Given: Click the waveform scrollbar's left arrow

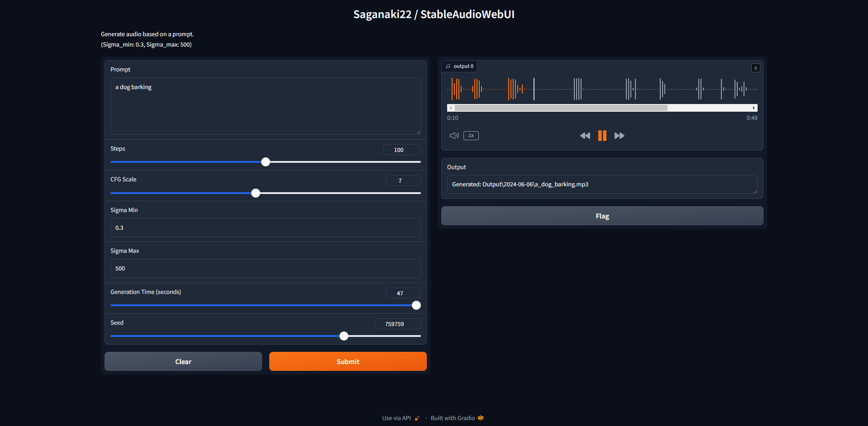Looking at the screenshot, I should coord(451,108).
